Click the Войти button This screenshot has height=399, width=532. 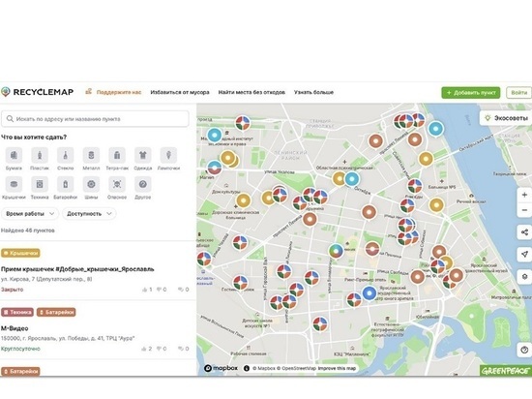tap(518, 92)
